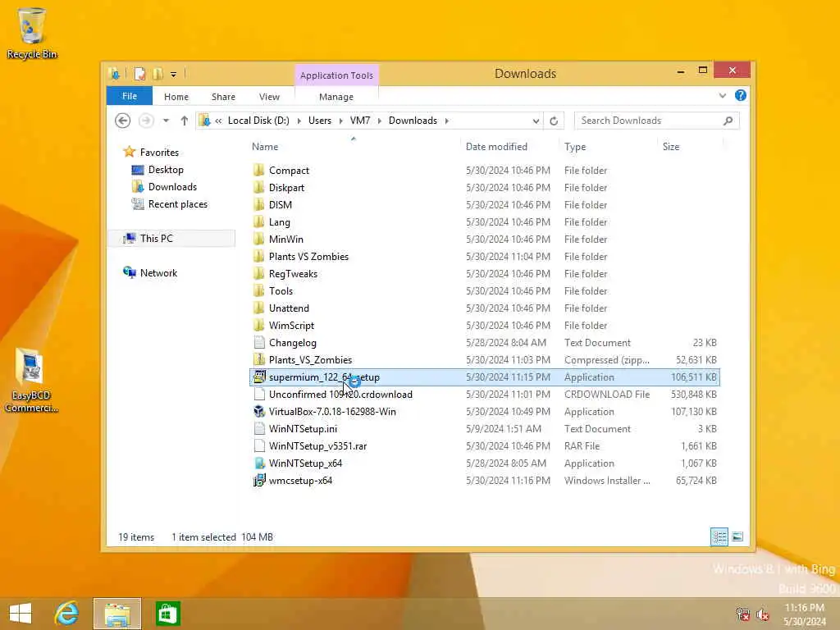Open Desktop in the navigation pane
This screenshot has width=840, height=630.
(x=166, y=170)
